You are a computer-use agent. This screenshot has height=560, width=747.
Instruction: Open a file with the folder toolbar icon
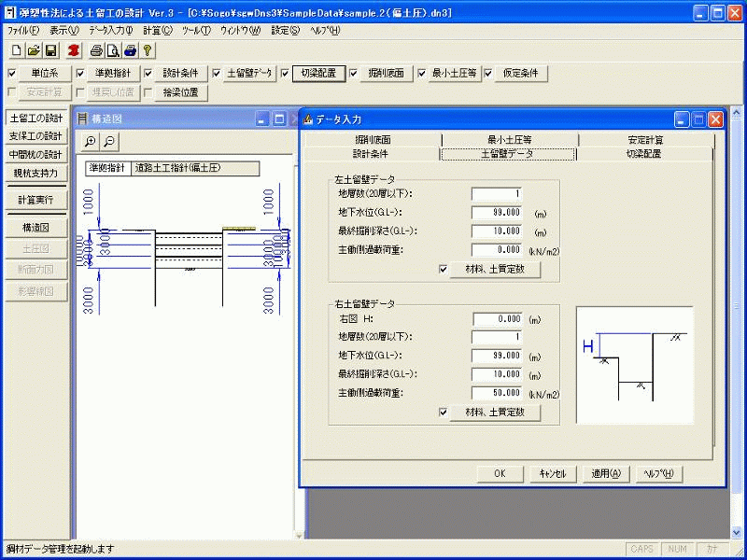(x=33, y=53)
